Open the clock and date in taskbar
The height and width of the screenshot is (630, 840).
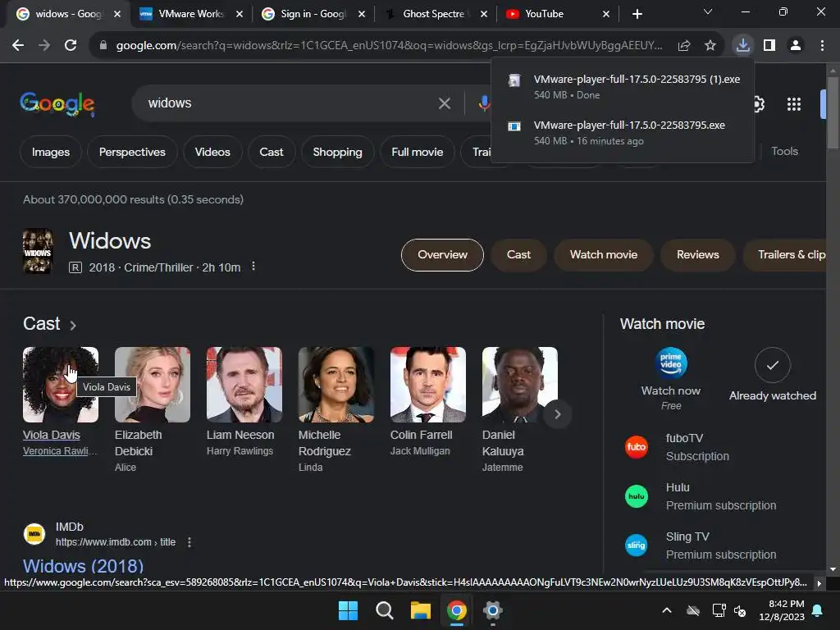[x=782, y=610]
